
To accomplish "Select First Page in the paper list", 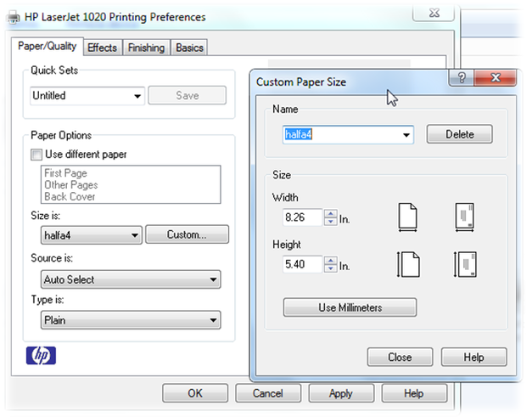I will click(x=66, y=173).
